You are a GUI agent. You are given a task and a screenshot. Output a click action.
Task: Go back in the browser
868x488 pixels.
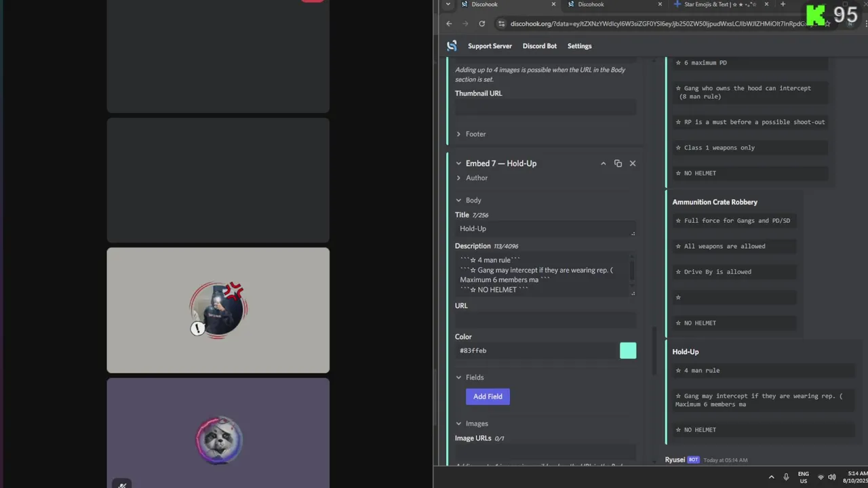tap(449, 24)
